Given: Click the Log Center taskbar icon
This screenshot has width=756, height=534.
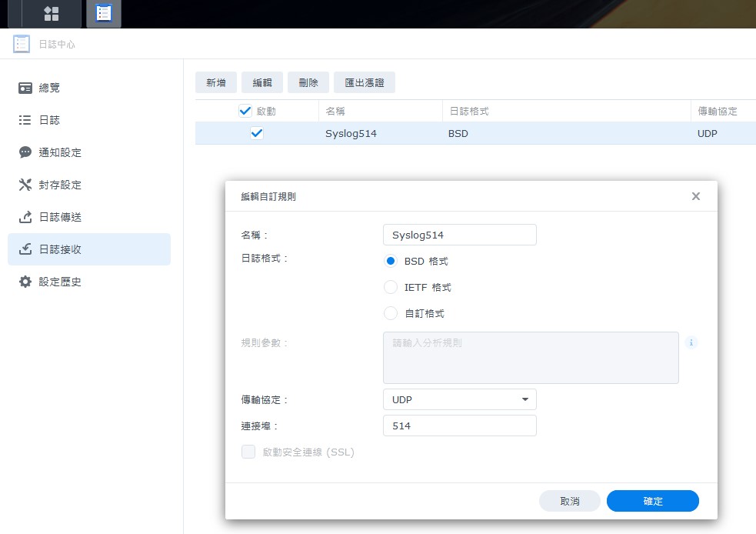Looking at the screenshot, I should [103, 14].
